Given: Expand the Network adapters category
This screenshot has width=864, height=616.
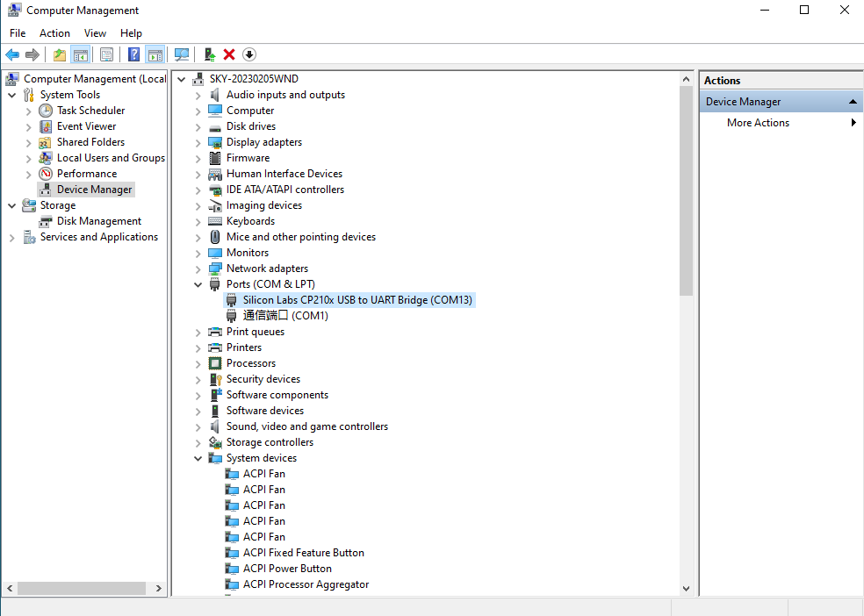Looking at the screenshot, I should click(x=198, y=269).
